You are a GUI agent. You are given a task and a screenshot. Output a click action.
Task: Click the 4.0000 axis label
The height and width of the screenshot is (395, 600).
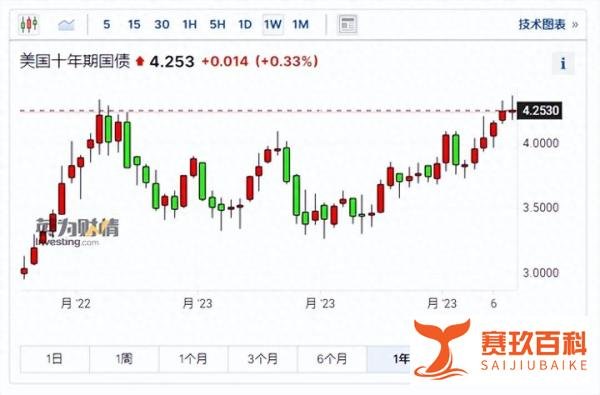[541, 143]
